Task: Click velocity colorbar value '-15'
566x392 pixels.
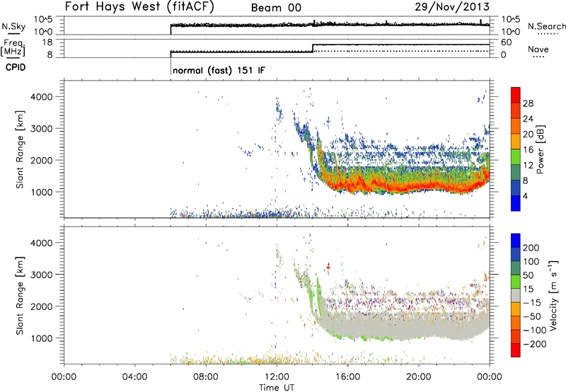Action: pyautogui.click(x=532, y=303)
